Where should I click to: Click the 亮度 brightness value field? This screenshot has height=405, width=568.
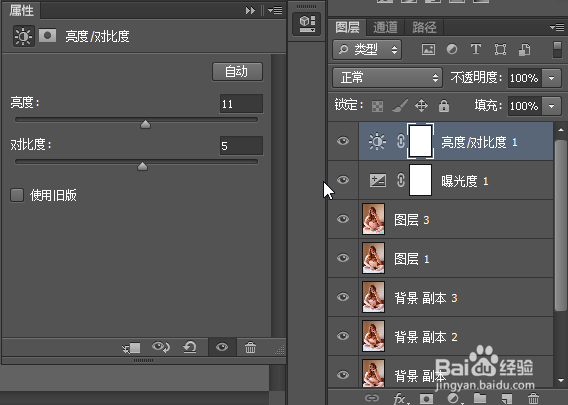(241, 104)
